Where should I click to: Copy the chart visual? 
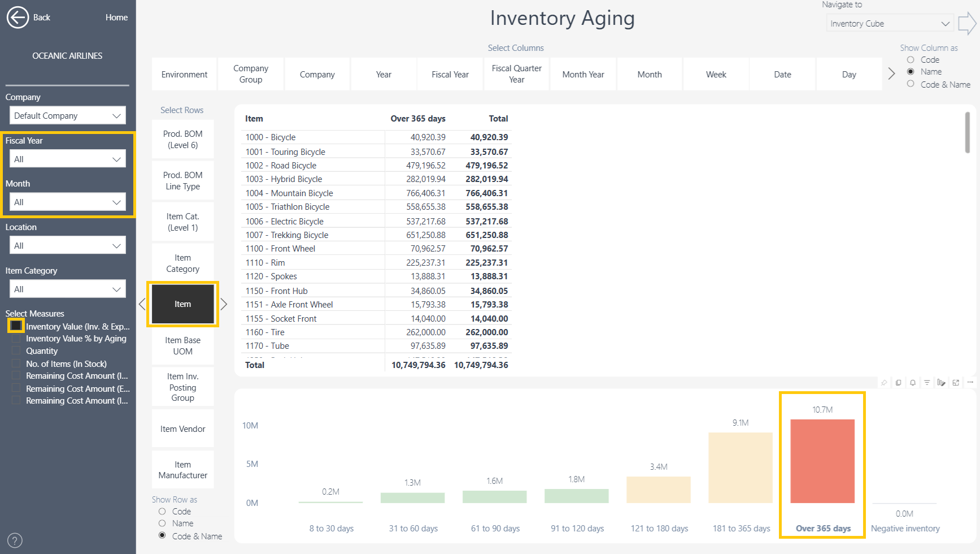point(898,383)
